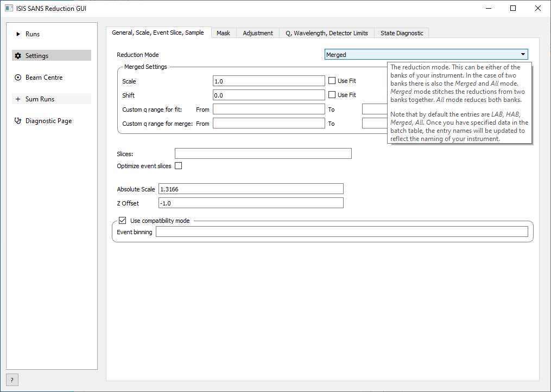Enable Use Fit for Scale

tap(332, 81)
